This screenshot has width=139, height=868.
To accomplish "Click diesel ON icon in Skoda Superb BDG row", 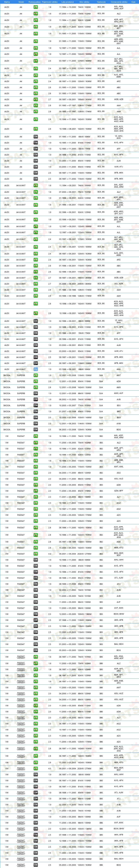I will pyautogui.click(x=36, y=430).
